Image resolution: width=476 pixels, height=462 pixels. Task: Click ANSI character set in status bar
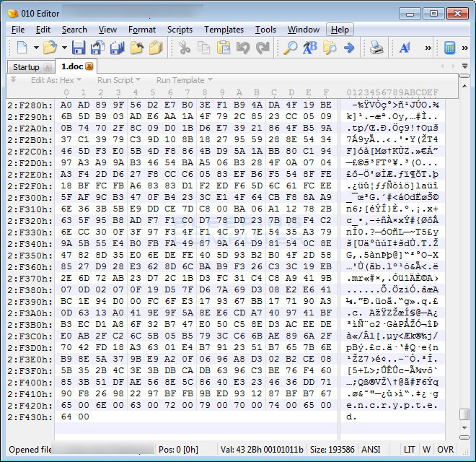(371, 449)
